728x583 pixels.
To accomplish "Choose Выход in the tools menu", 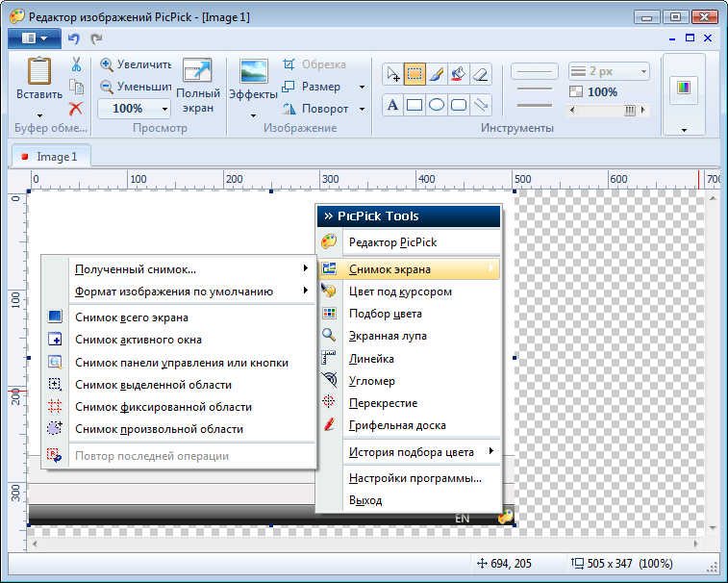I will pos(409,500).
